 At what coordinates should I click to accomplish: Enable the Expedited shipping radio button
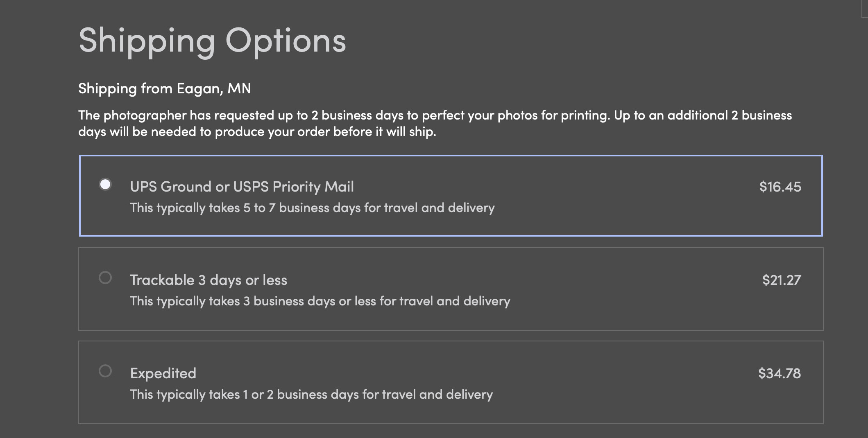[x=105, y=371]
